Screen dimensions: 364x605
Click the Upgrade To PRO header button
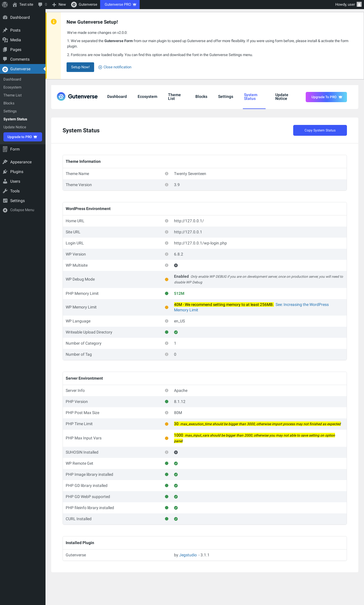coord(326,97)
